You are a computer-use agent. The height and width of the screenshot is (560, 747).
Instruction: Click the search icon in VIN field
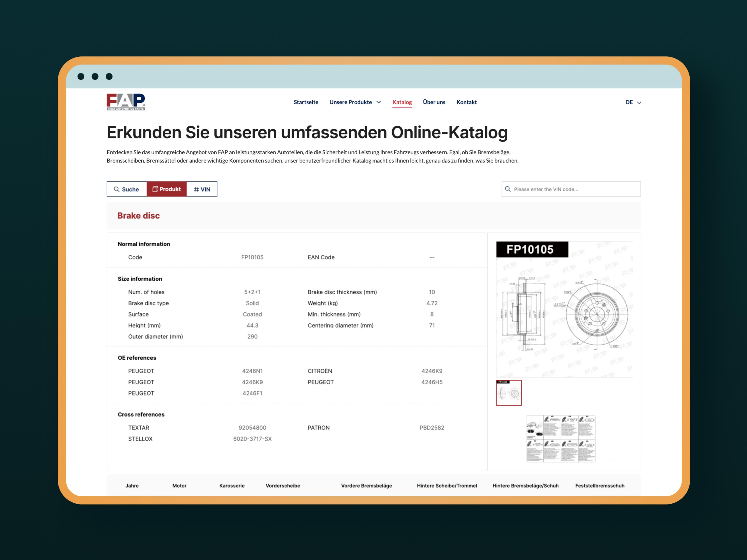point(508,189)
